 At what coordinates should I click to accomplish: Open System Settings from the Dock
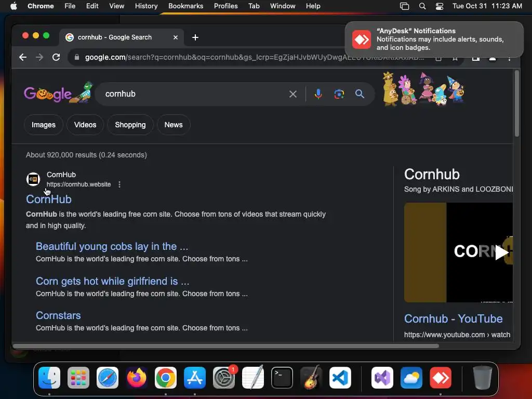pyautogui.click(x=224, y=378)
